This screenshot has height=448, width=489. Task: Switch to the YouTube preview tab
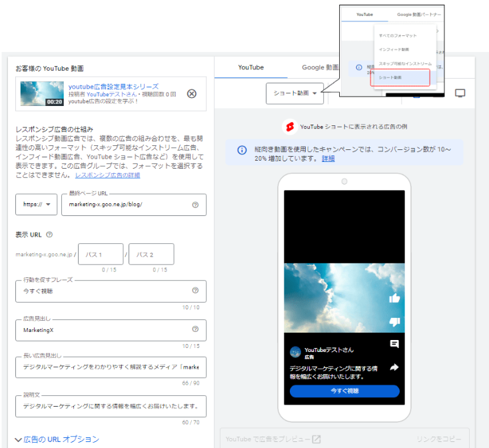pyautogui.click(x=250, y=67)
